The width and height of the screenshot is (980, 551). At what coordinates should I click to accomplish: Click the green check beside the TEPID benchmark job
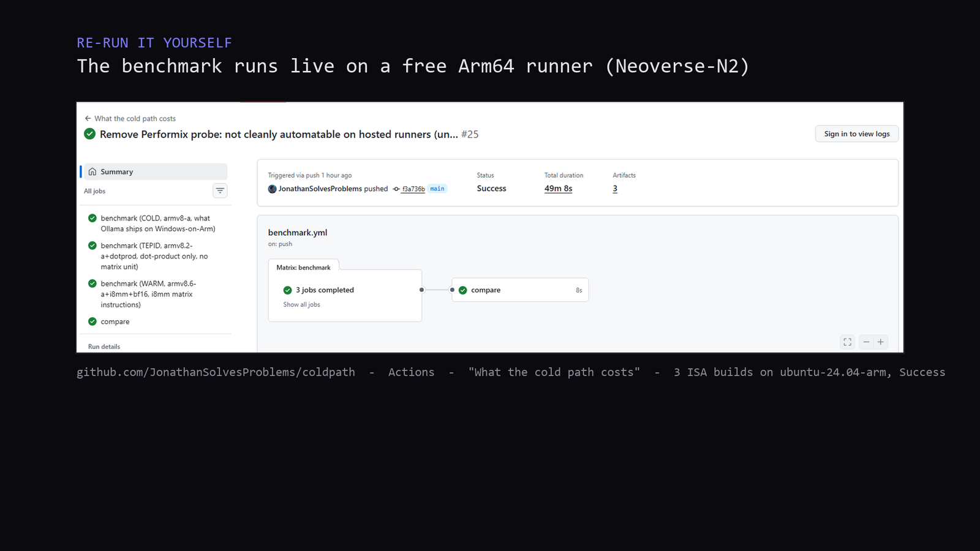point(92,246)
